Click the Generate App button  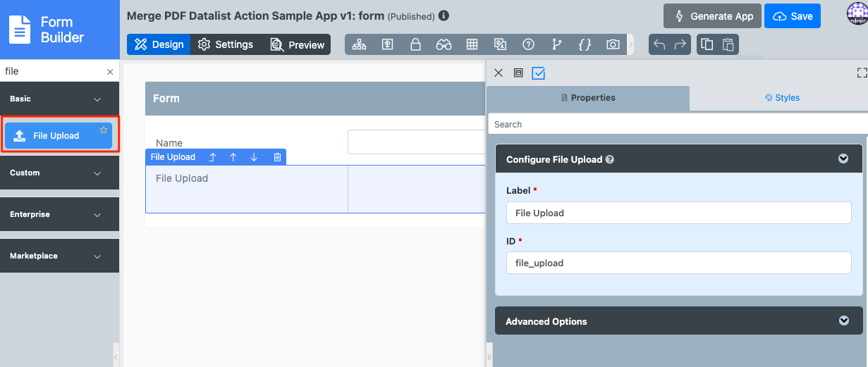tap(714, 15)
